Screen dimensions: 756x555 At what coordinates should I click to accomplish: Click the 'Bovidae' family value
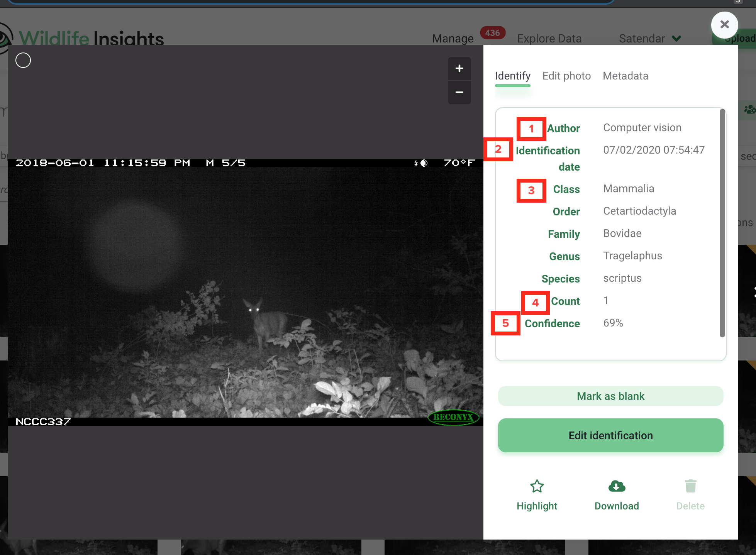tap(622, 234)
